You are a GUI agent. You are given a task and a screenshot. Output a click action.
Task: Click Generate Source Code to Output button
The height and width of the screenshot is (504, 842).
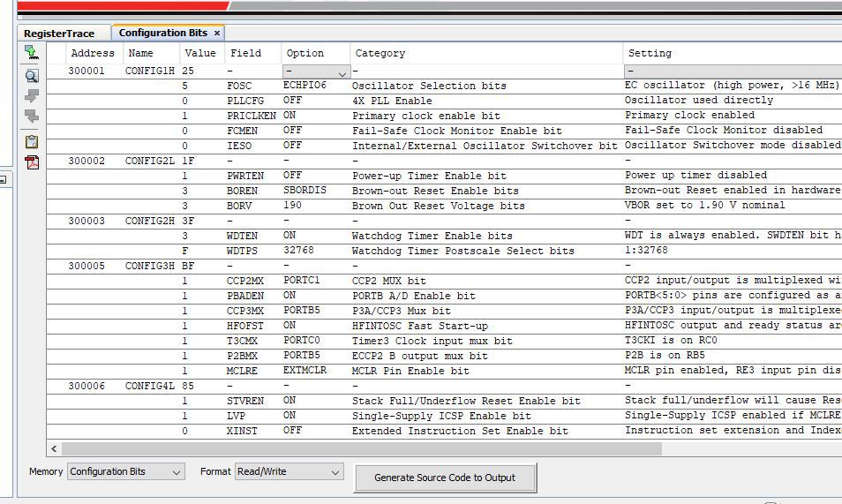coord(445,478)
